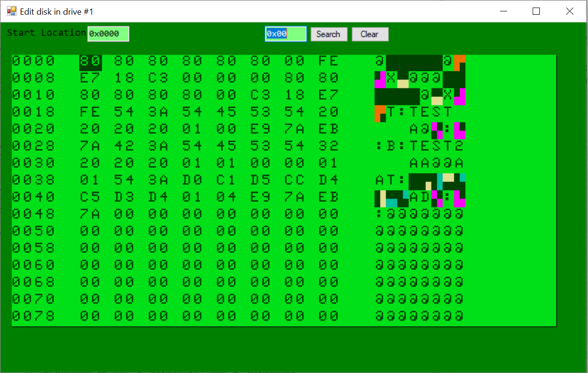This screenshot has height=373, width=588.
Task: Select byte 20 in row 0018
Action: coord(329,112)
